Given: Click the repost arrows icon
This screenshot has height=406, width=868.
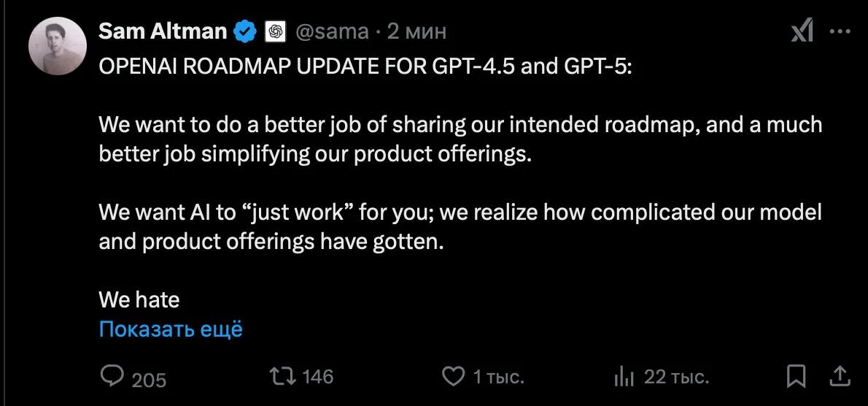Looking at the screenshot, I should click(282, 376).
